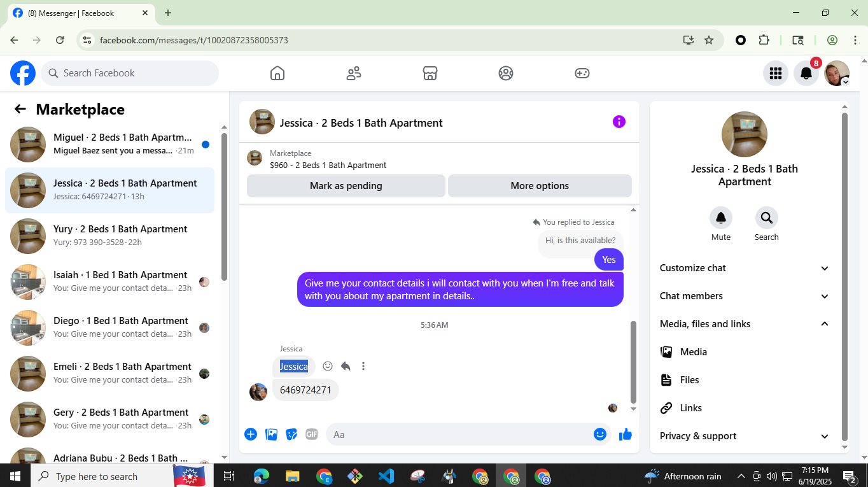Open the Chrome profile avatar icon
The height and width of the screenshot is (487, 868).
[832, 40]
